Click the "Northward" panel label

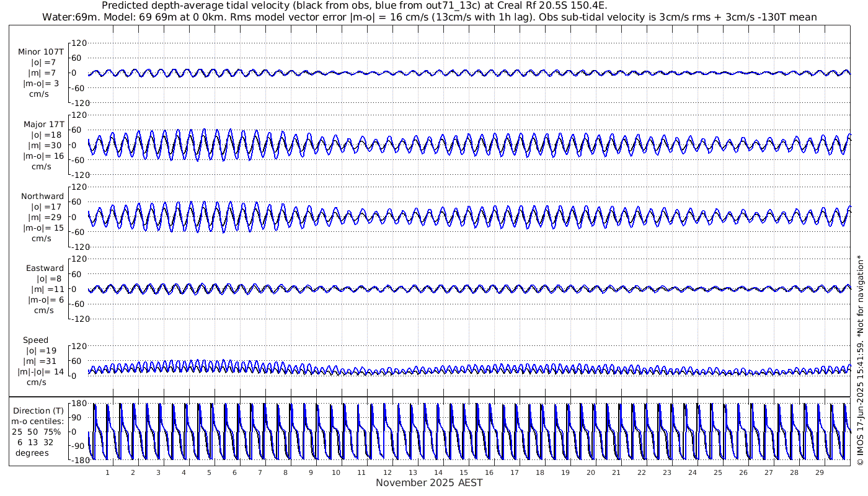click(x=42, y=197)
